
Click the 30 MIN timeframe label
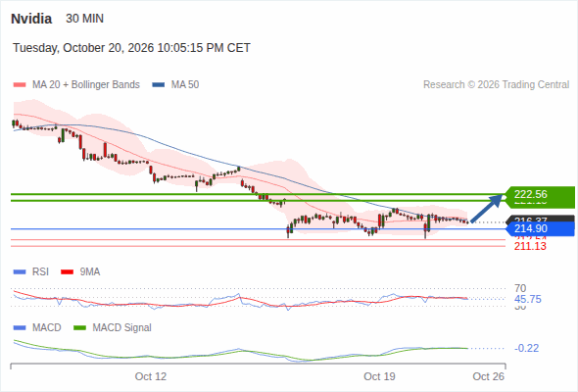[x=85, y=19]
